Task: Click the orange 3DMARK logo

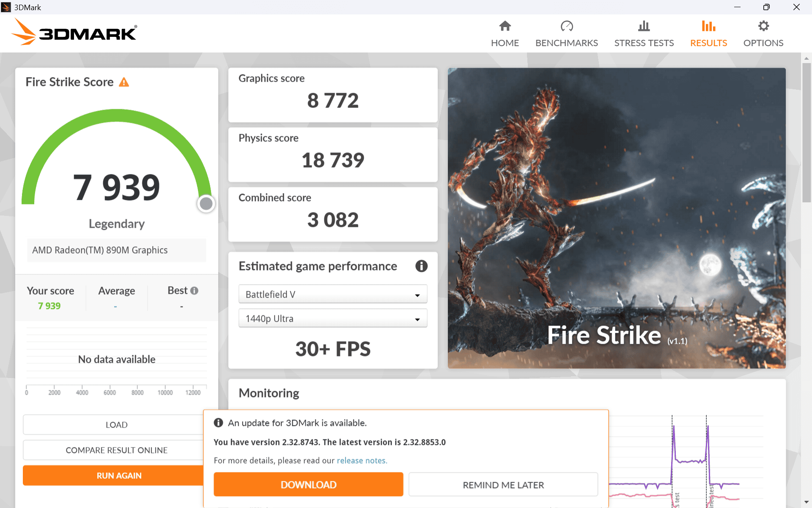Action: (74, 32)
